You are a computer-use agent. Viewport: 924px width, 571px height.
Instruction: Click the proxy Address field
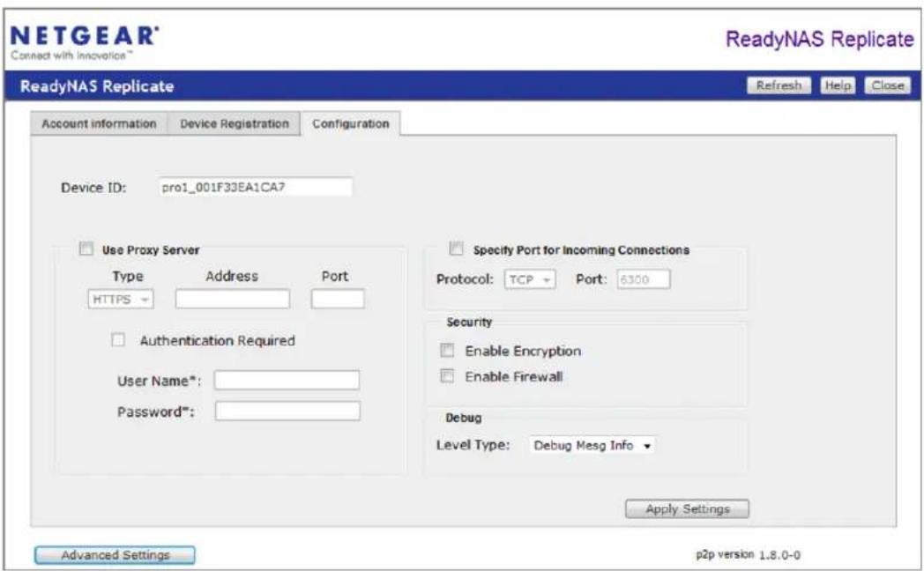232,299
